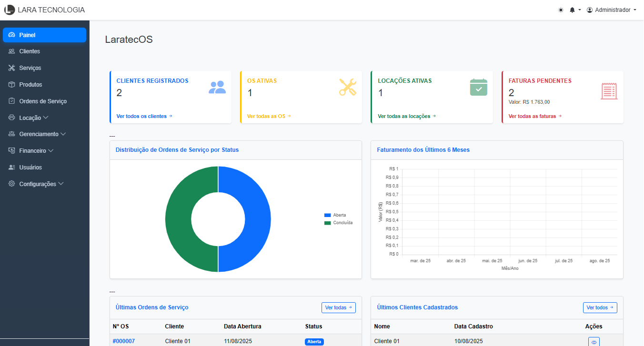Screen dimensions: 644x346
Task: Expand the Financeiro section
Action: (x=31, y=150)
